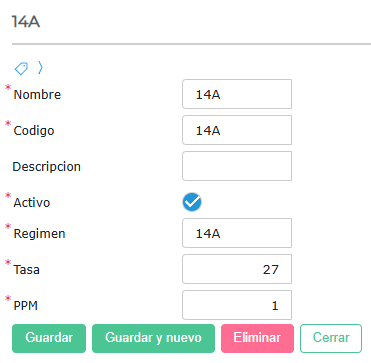The width and height of the screenshot is (371, 363).
Task: Click into the empty Descripcion field
Action: 237,166
